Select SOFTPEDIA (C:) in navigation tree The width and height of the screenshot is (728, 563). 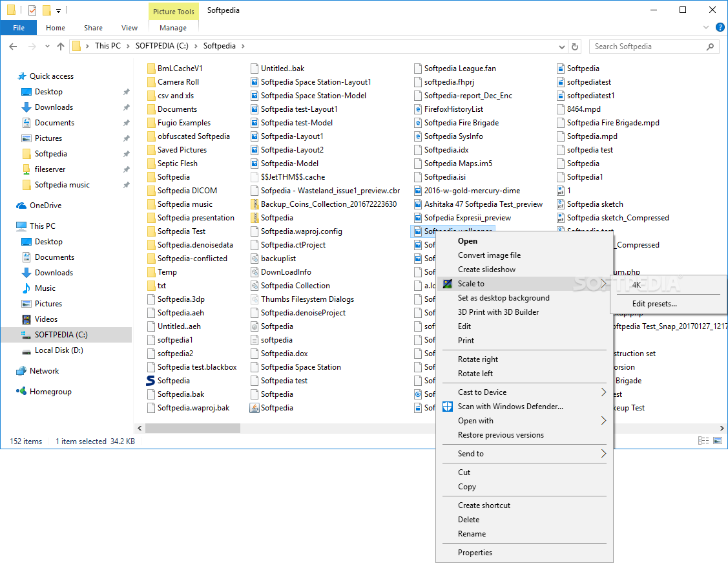(67, 334)
